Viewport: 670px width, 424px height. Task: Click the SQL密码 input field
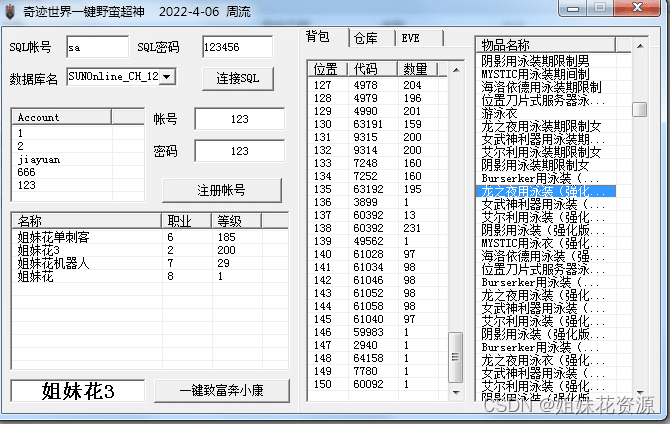(236, 47)
